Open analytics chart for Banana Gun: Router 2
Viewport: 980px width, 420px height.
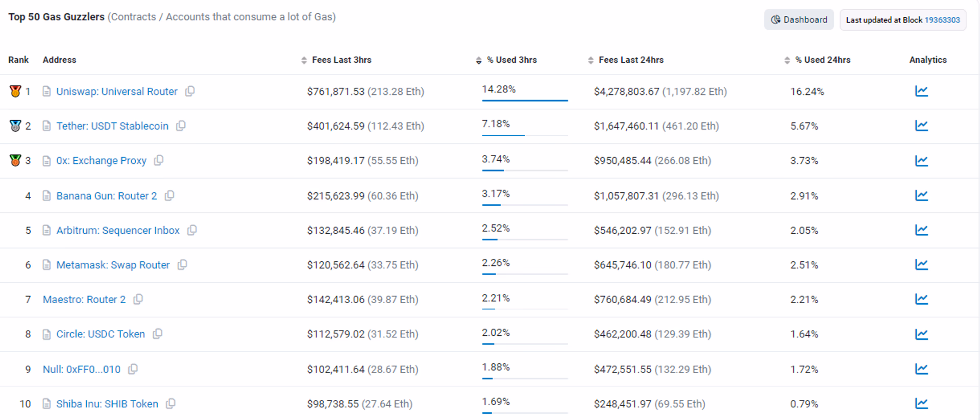(921, 195)
